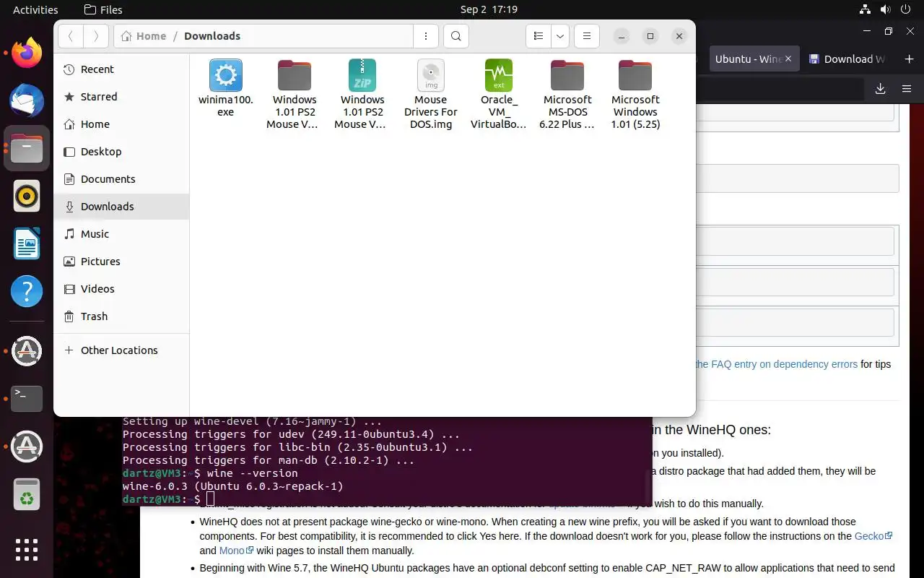Open Videos in Files sidebar

click(121, 289)
